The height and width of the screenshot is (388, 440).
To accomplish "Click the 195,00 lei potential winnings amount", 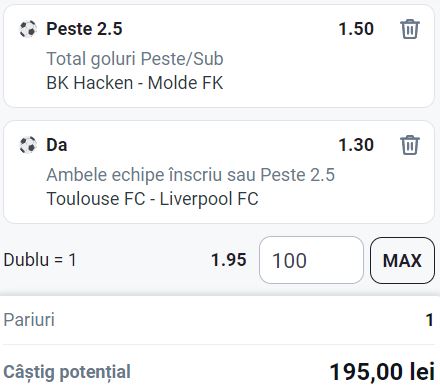I will pos(382,371).
